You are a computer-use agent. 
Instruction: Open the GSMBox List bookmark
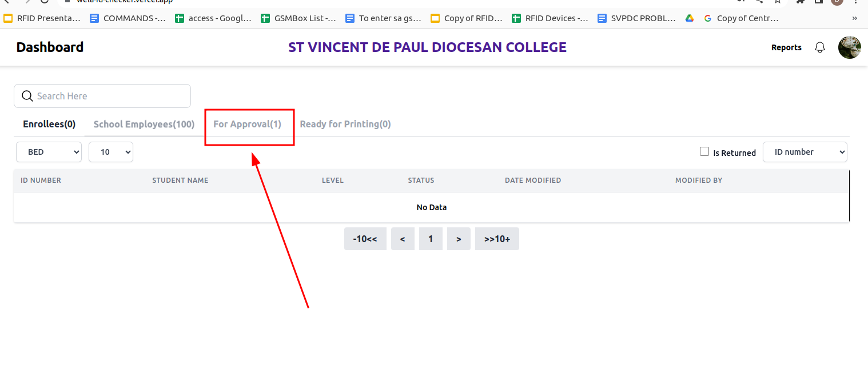pyautogui.click(x=298, y=18)
